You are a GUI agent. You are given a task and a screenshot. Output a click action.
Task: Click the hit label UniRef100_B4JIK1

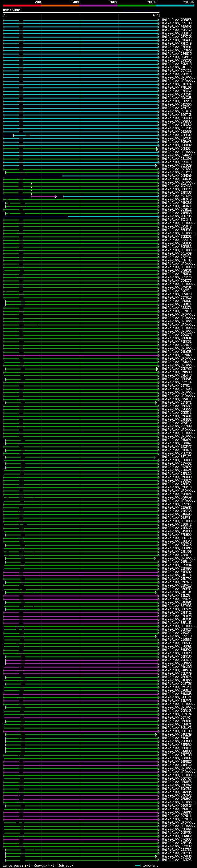coord(177,697)
